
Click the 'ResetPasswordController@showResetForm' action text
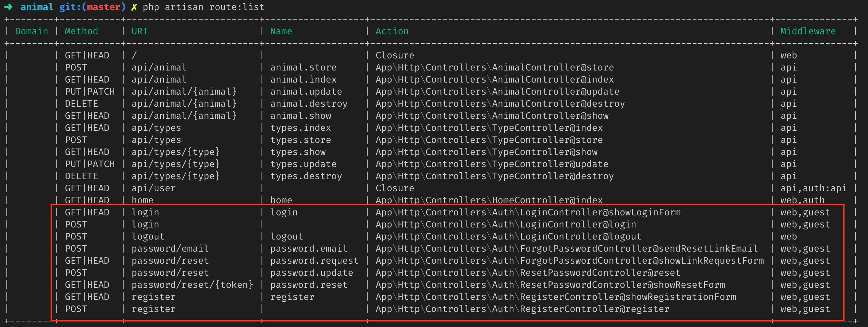[622, 285]
